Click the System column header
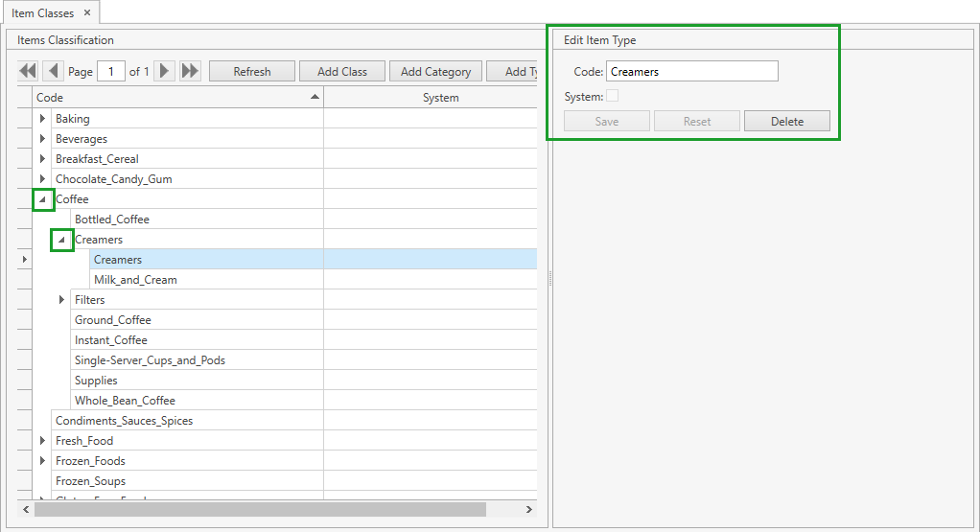980x532 pixels. [x=440, y=98]
